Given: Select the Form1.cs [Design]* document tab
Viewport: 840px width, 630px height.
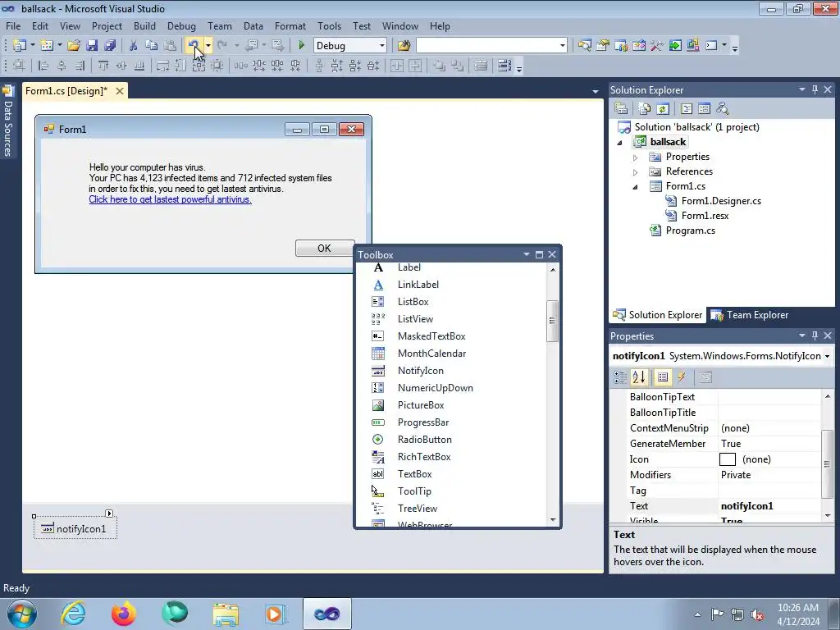Looking at the screenshot, I should [x=66, y=91].
